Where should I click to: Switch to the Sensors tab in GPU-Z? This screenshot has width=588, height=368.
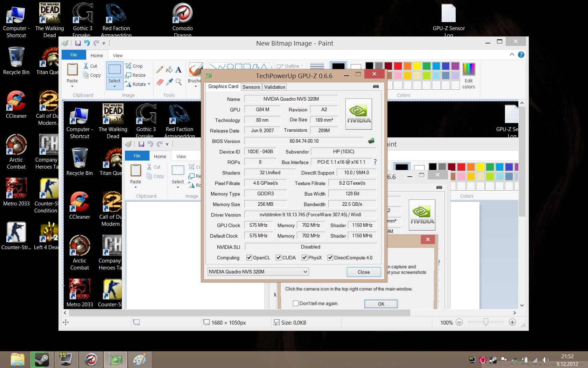(251, 87)
